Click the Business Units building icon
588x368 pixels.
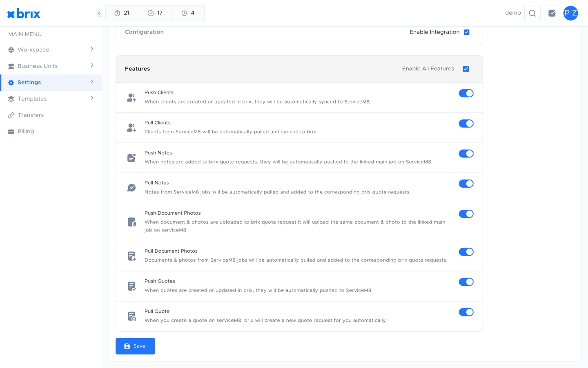tap(11, 66)
